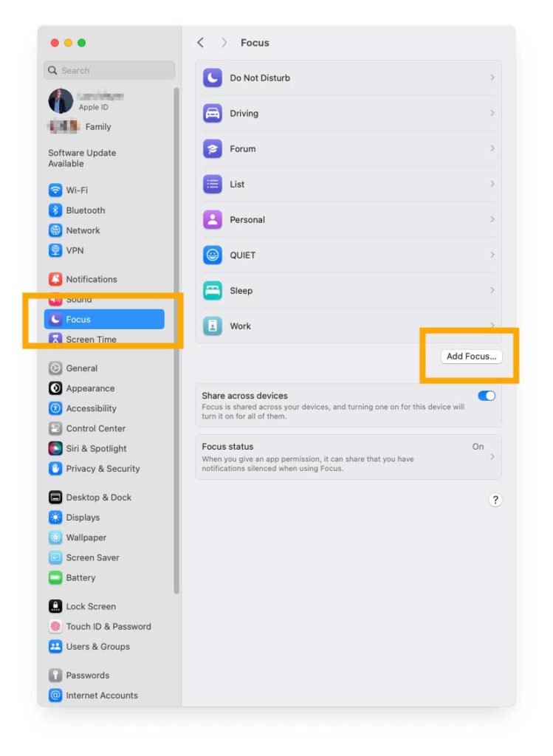Viewport: 553px width, 756px height.
Task: Open the Apple ID profile picture
Action: point(61,100)
